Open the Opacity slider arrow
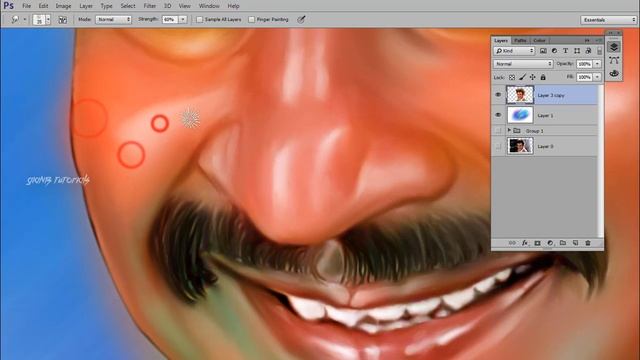The image size is (640, 360). (597, 64)
